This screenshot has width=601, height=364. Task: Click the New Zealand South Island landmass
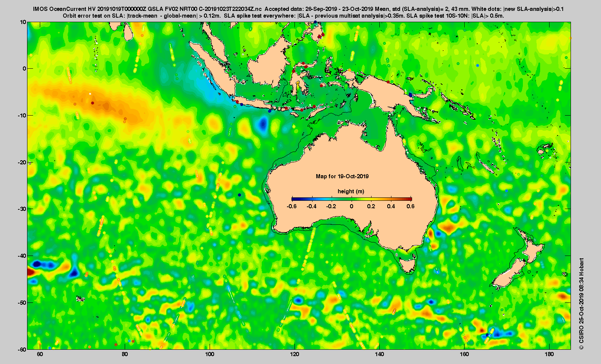tap(509, 275)
